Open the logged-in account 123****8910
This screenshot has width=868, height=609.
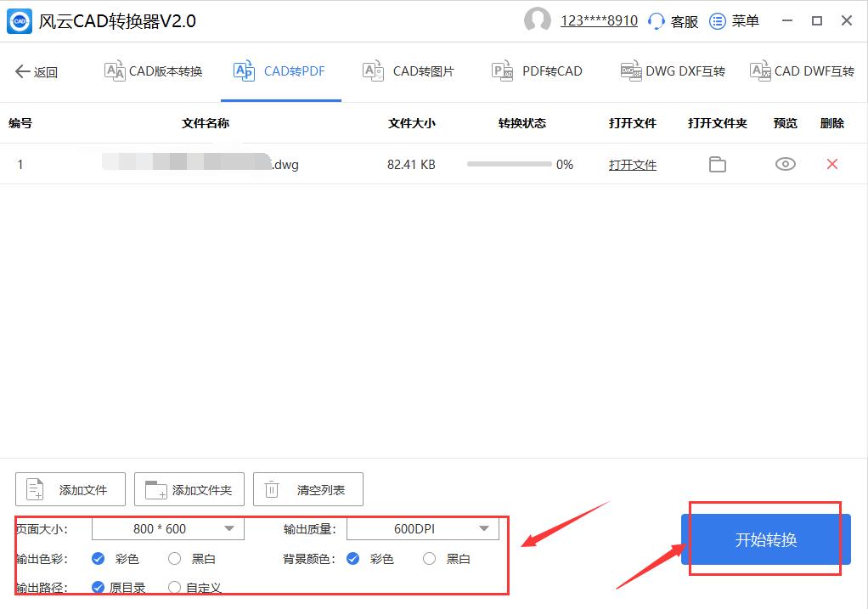point(598,20)
